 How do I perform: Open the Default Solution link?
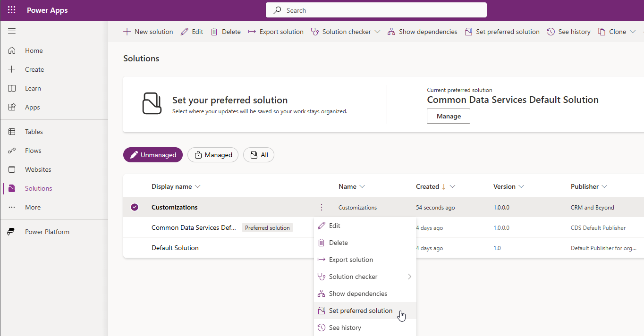tap(175, 248)
